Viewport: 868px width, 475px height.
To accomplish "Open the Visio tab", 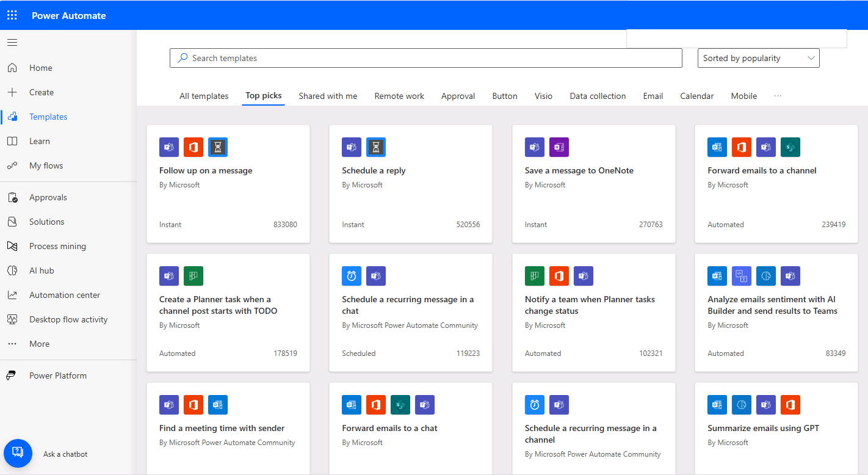I will pos(543,96).
